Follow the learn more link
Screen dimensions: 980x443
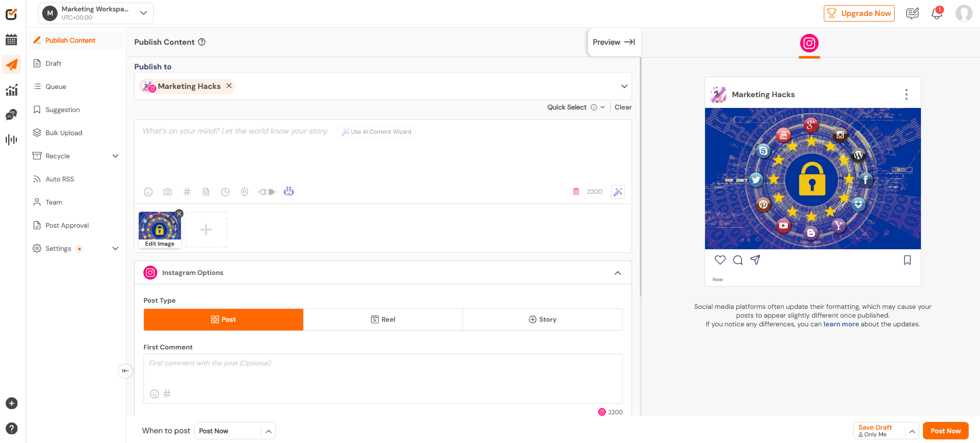(841, 324)
